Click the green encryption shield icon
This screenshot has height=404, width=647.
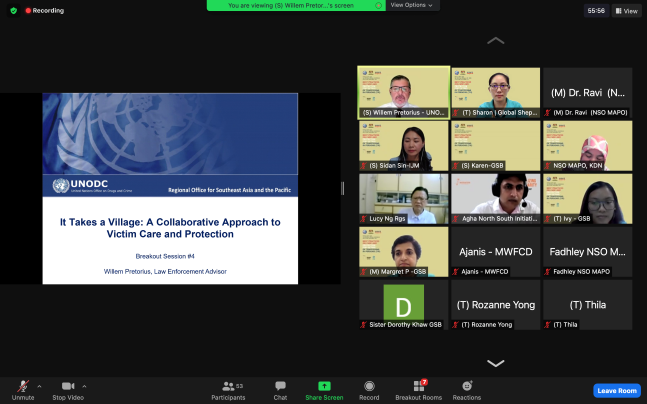(14, 10)
